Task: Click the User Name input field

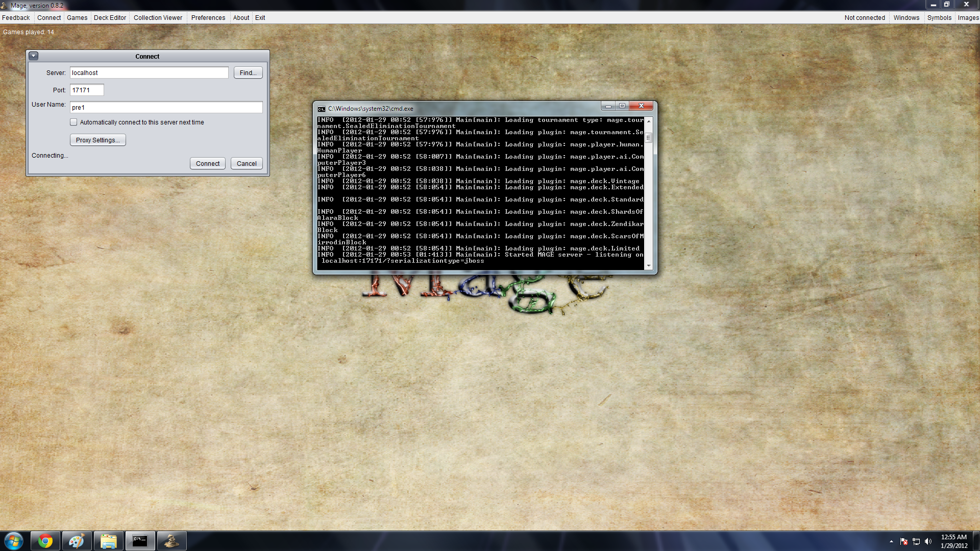Action: [x=166, y=108]
